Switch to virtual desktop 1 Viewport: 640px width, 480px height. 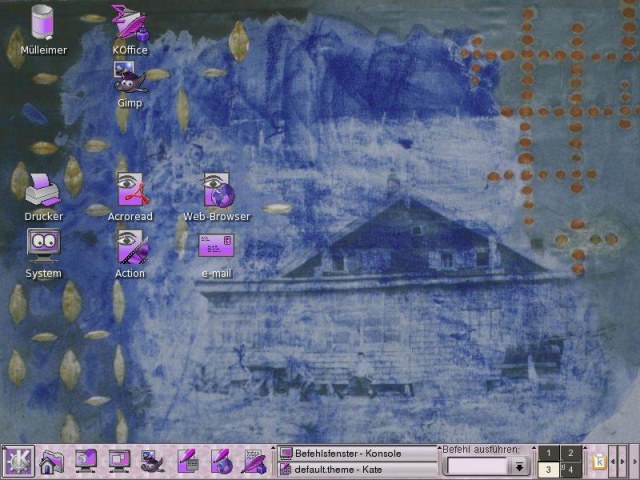(x=549, y=453)
